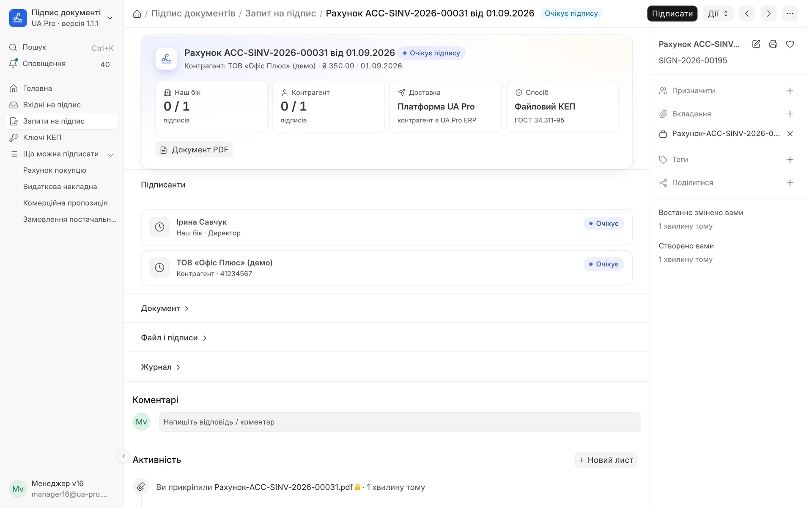Mark document as favorite with heart icon
Image resolution: width=812 pixels, height=508 pixels.
[790, 44]
